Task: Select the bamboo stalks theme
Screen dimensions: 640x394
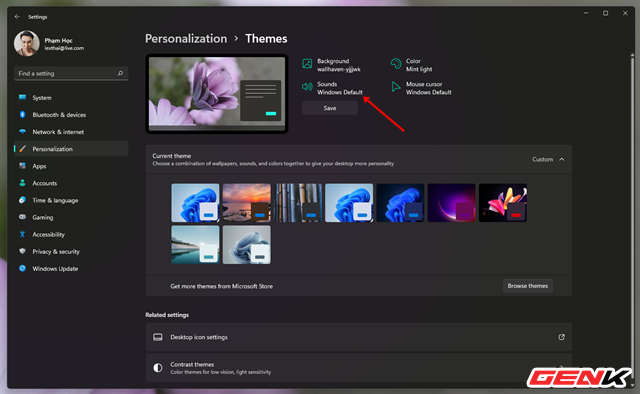Action: pos(298,203)
